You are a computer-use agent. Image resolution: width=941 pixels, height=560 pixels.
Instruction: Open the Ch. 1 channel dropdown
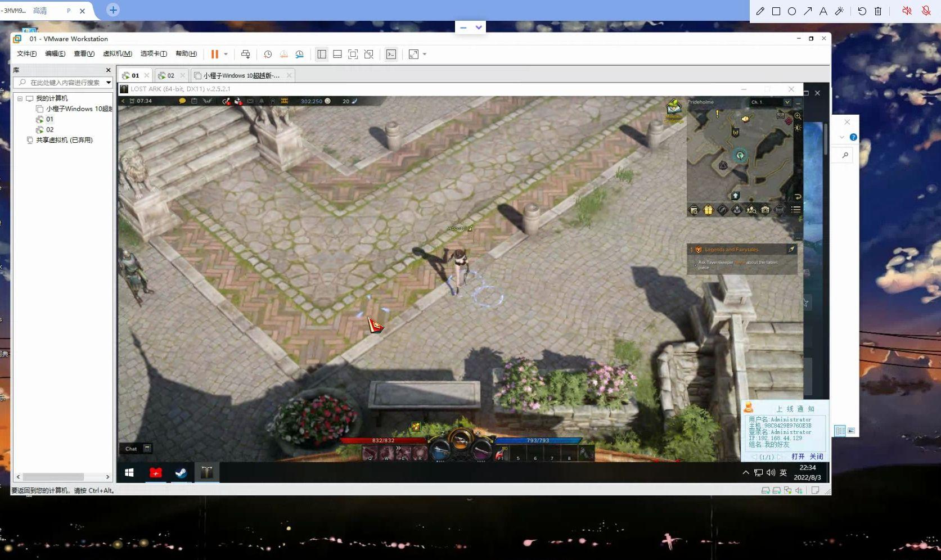771,102
